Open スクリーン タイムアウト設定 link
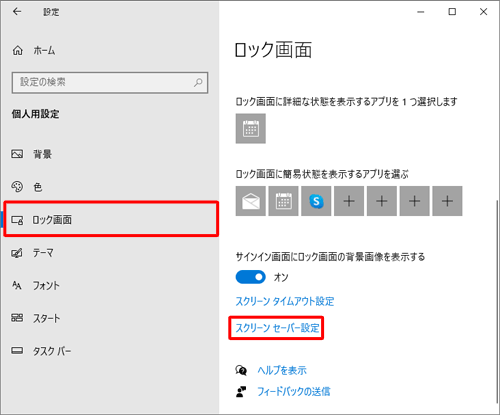 point(285,301)
